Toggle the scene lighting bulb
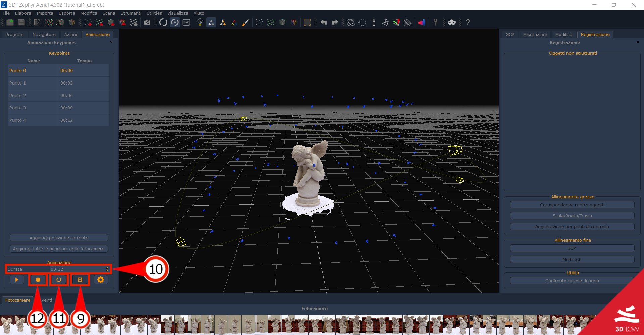Image resolution: width=644 pixels, height=335 pixels. (200, 22)
